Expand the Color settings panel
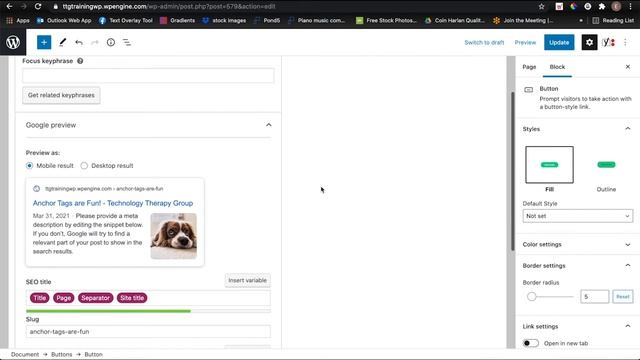The height and width of the screenshot is (360, 640). pyautogui.click(x=628, y=244)
